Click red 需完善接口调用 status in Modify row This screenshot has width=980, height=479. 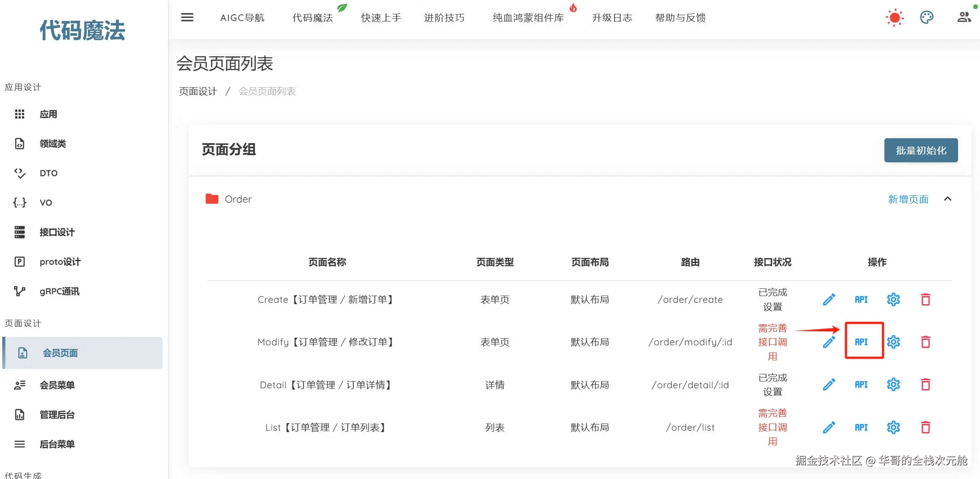pos(772,342)
